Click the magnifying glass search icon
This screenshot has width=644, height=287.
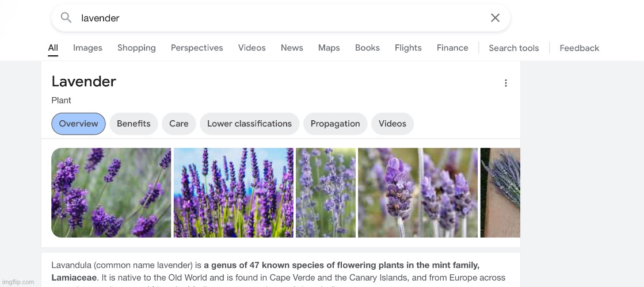pyautogui.click(x=66, y=18)
